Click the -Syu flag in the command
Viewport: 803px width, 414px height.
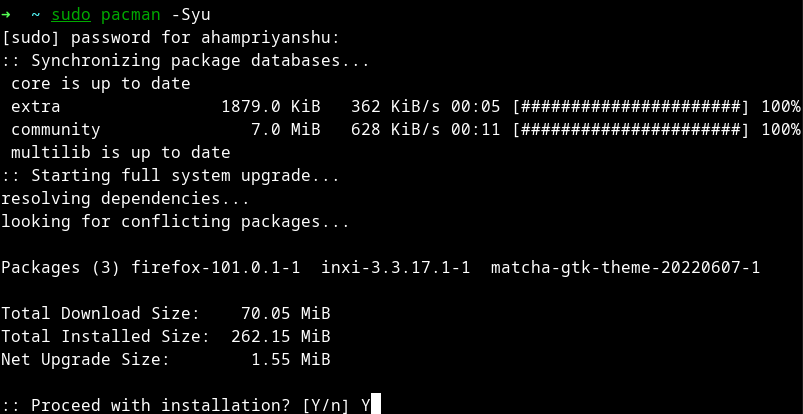click(191, 15)
